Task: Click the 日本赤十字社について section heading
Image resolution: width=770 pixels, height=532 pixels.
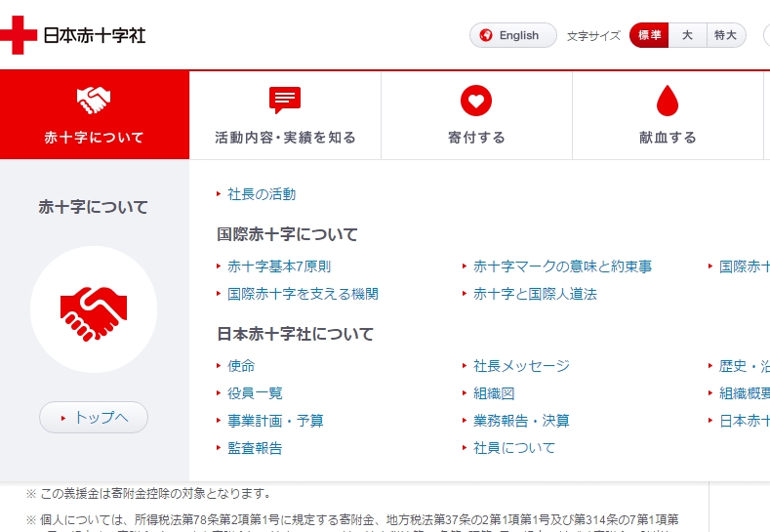Action: pyautogui.click(x=295, y=335)
